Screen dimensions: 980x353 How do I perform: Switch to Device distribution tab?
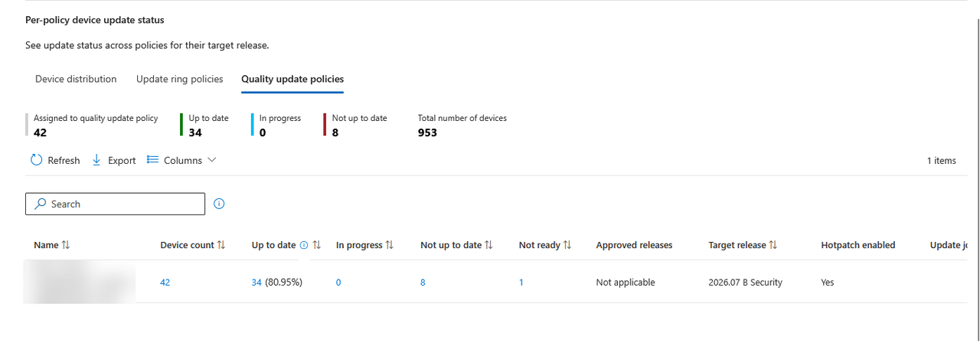pyautogui.click(x=76, y=79)
